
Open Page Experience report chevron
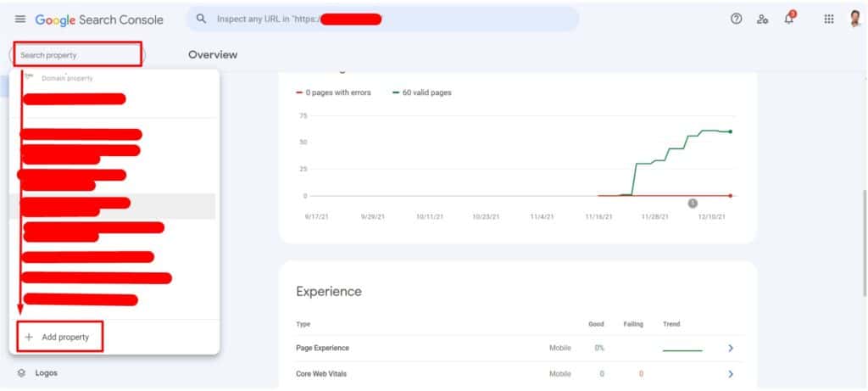[731, 349]
